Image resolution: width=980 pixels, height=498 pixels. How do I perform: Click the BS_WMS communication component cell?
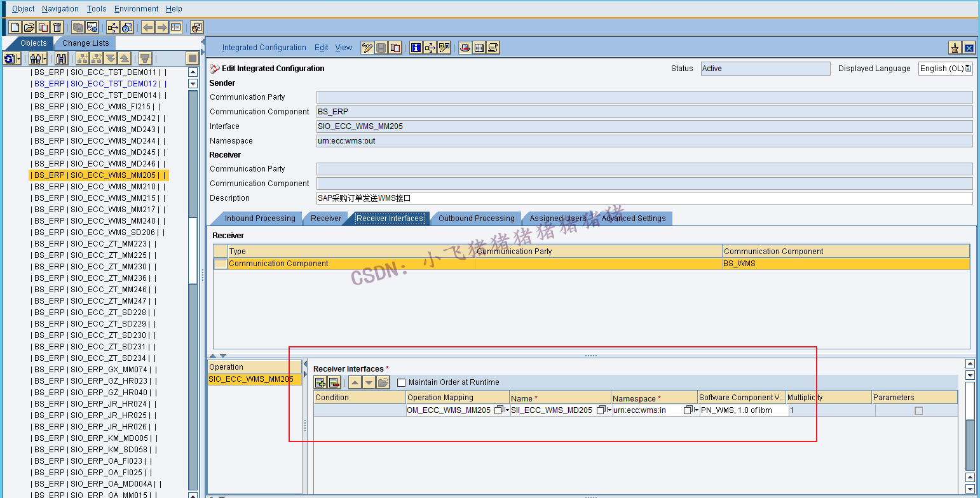(846, 264)
